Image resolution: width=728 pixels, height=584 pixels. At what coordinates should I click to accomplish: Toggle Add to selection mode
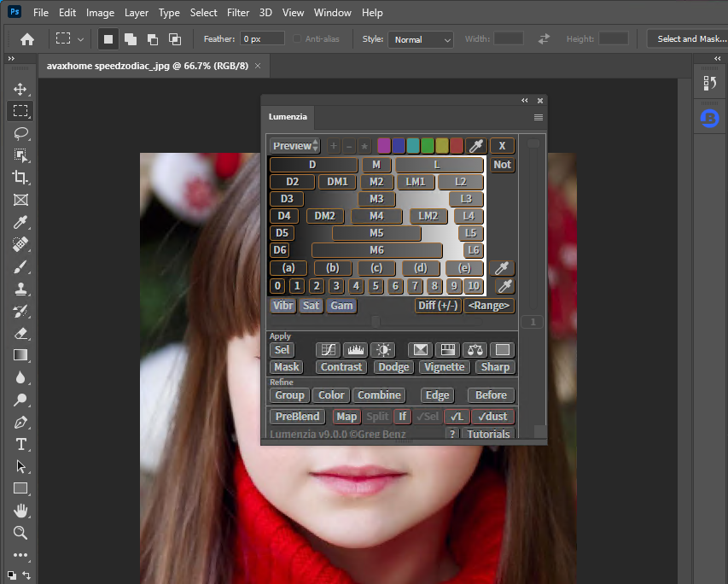coord(131,38)
